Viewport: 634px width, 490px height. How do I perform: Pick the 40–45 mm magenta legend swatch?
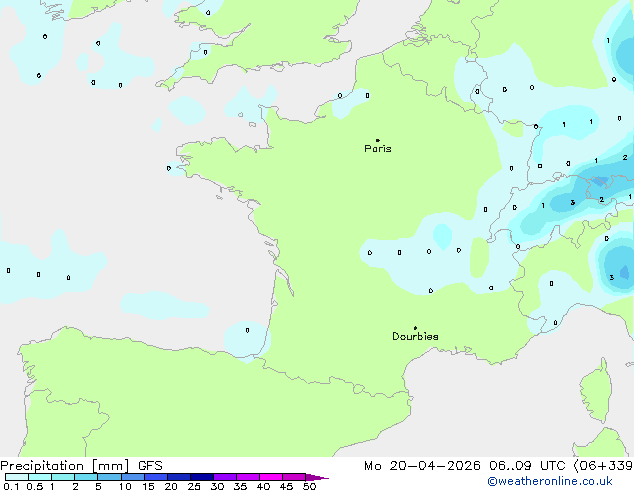(x=271, y=477)
